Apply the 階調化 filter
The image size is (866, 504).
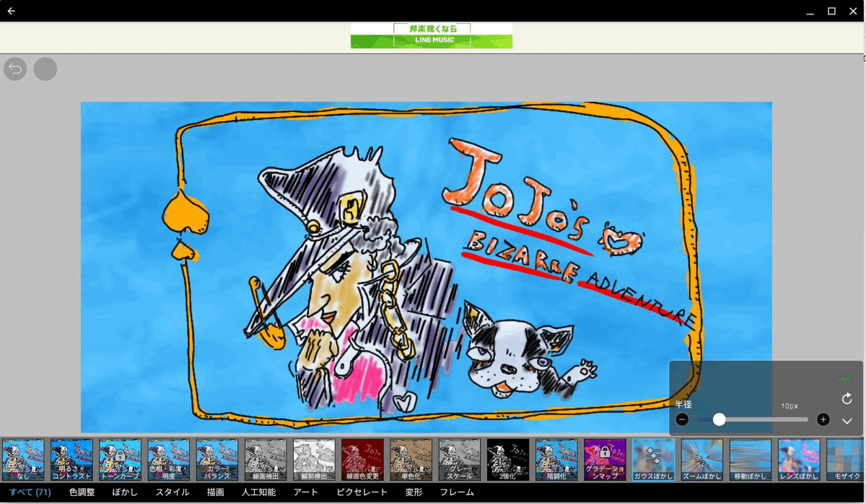pyautogui.click(x=556, y=460)
